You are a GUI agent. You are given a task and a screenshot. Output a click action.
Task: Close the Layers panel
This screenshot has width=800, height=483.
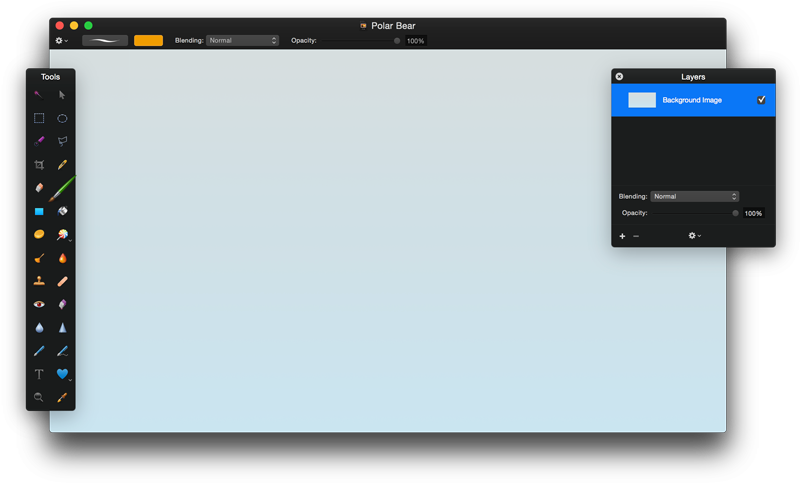pyautogui.click(x=619, y=76)
